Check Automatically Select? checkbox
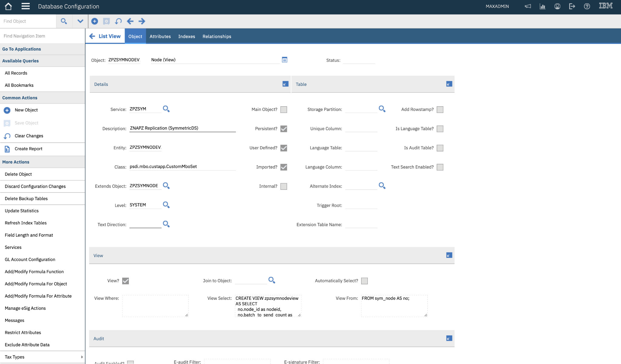This screenshot has width=621, height=364. 364,281
